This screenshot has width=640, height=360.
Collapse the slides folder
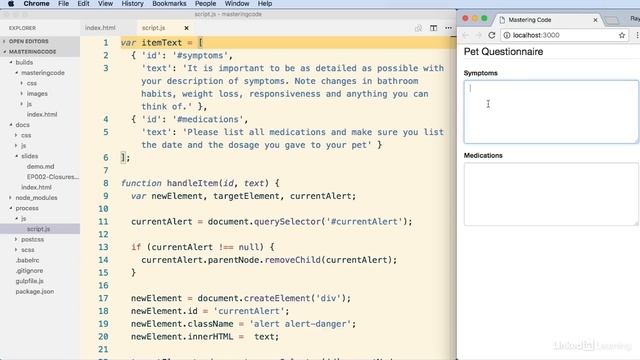point(29,156)
